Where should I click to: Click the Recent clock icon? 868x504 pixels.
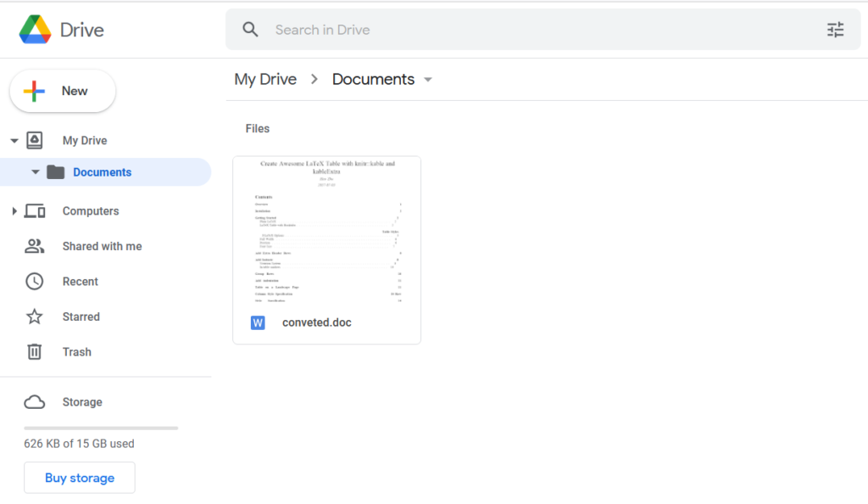pos(35,282)
